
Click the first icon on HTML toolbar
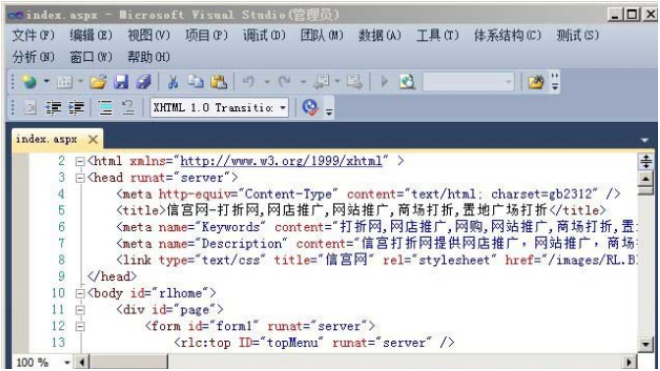(x=30, y=108)
